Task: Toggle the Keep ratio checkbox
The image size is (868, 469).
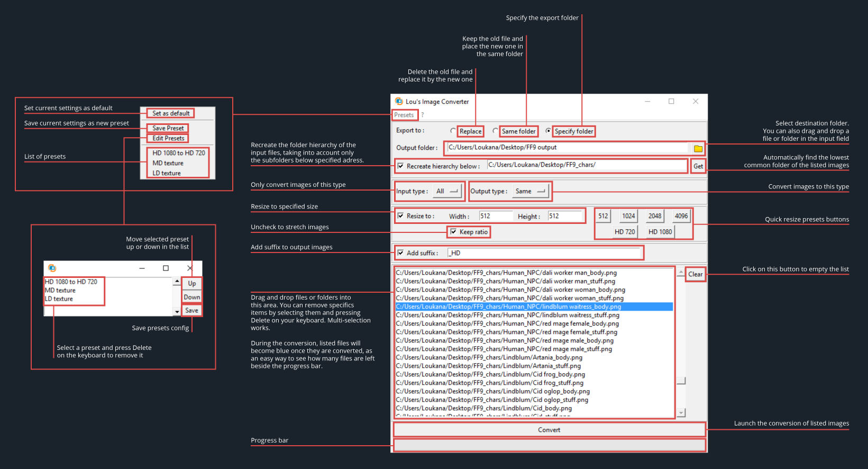Action: click(x=453, y=232)
